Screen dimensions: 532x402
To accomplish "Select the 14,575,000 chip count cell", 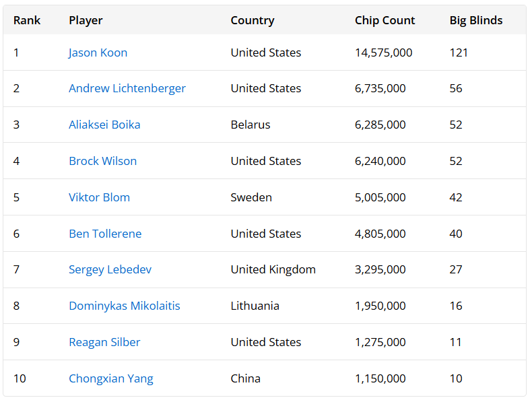I will (383, 53).
